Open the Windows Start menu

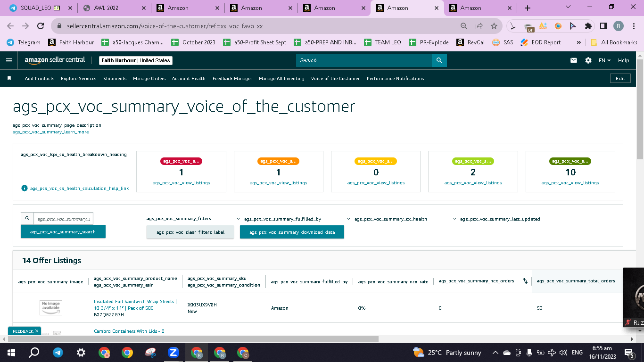[x=11, y=353]
